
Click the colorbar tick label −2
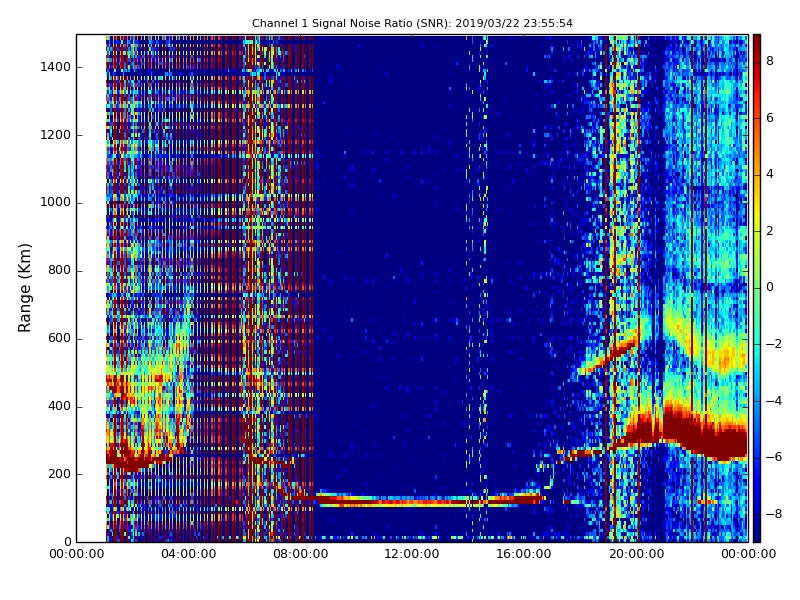pos(774,344)
